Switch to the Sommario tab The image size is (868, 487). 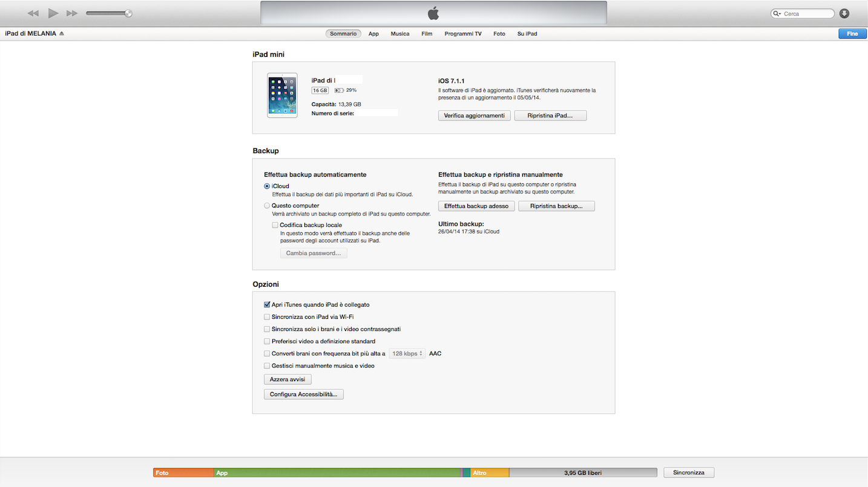click(343, 34)
